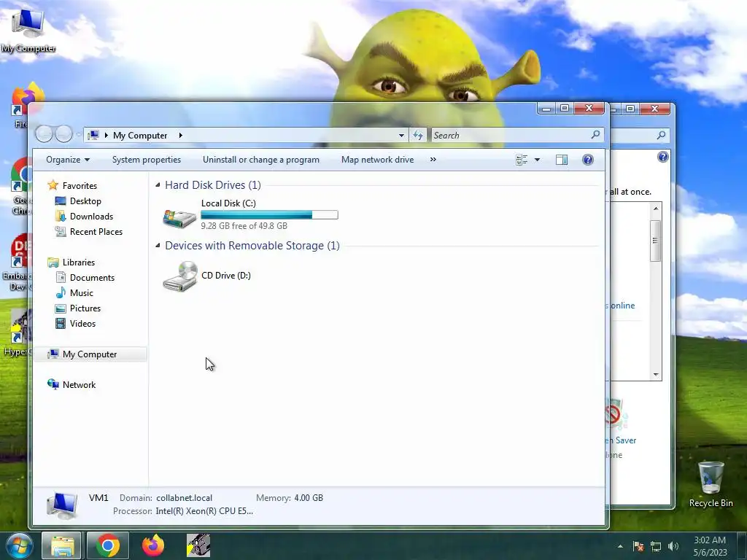
Task: Click search magnifier in background window
Action: (661, 135)
